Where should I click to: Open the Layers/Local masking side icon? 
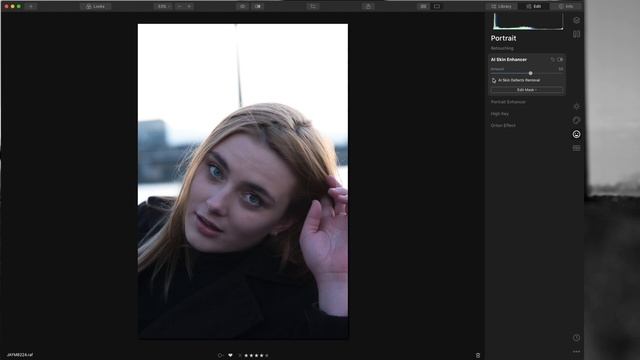(x=576, y=20)
